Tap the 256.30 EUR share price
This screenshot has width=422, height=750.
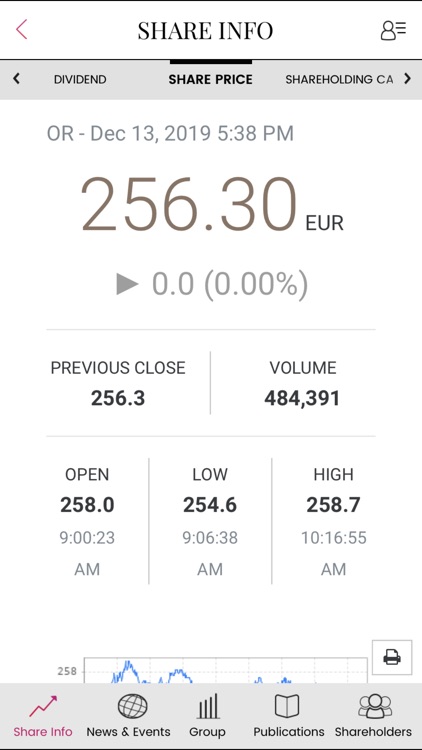[x=211, y=205]
